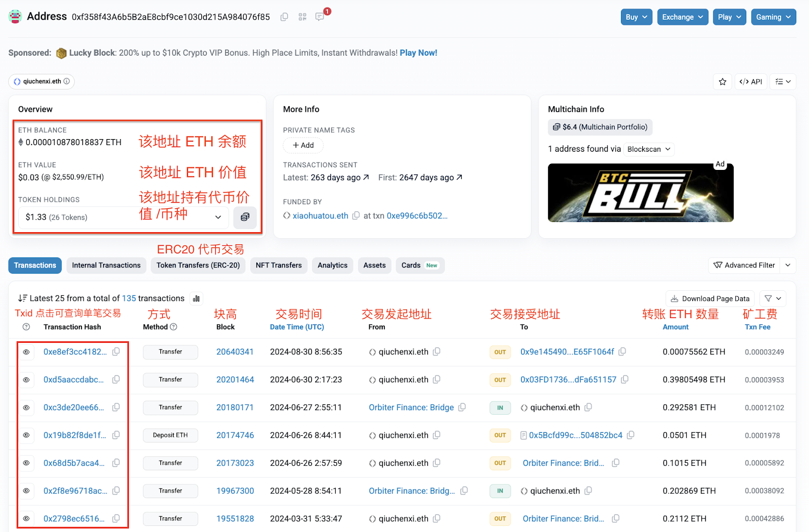Open the Assets tab
This screenshot has height=532, width=809.
click(375, 265)
